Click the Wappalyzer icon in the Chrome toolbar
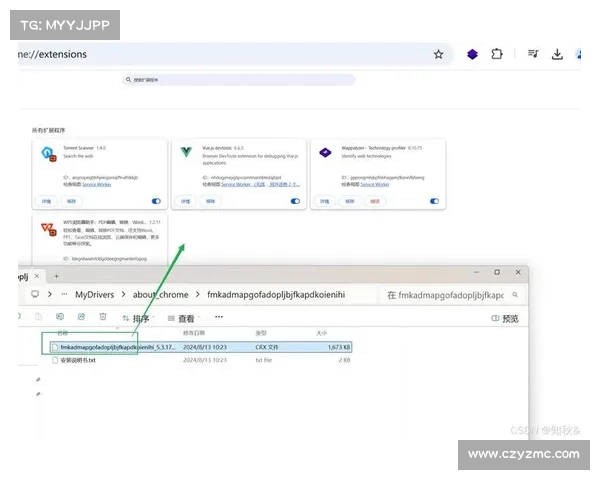Screen dimensions: 600x480 472,54
